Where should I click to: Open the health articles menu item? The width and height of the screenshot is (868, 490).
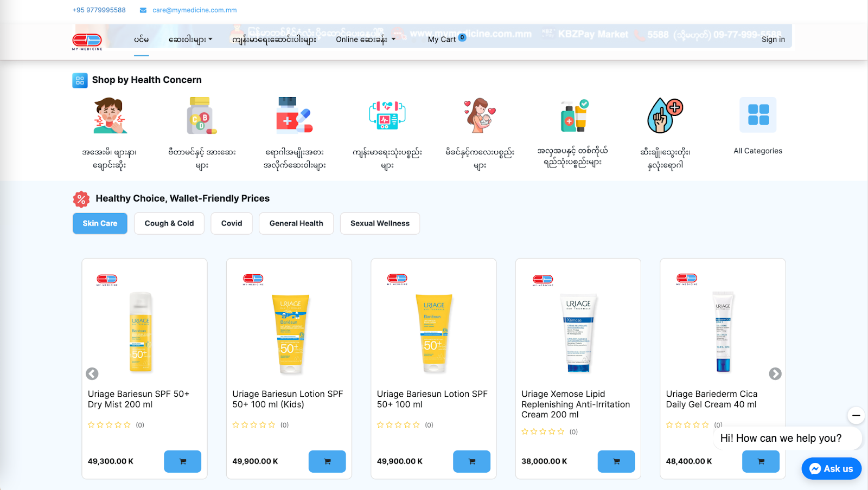click(x=275, y=40)
